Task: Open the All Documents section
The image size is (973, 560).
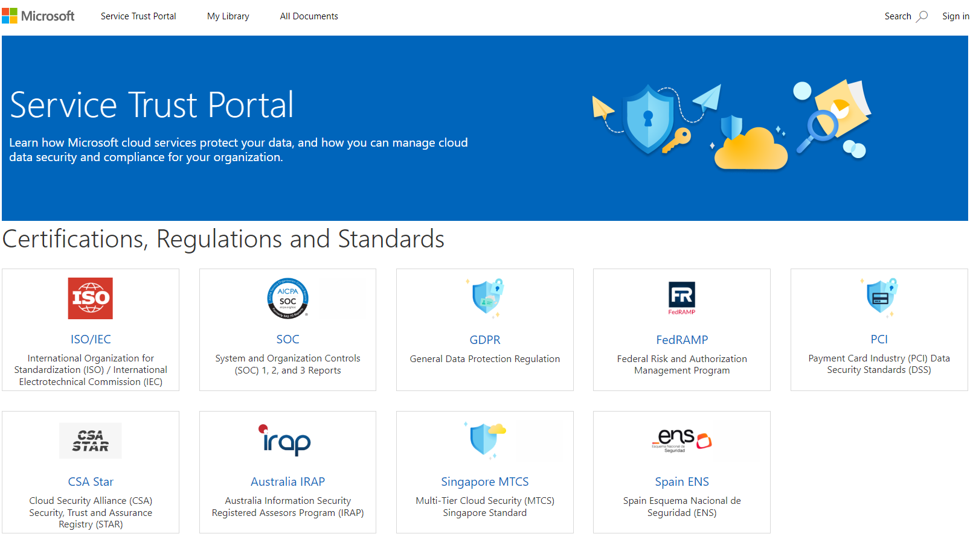Action: pos(309,16)
